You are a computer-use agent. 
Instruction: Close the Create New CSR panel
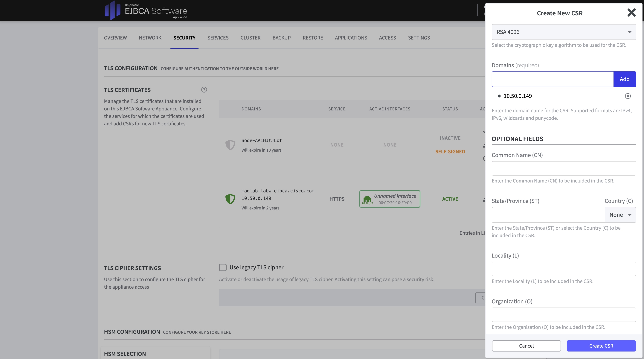pyautogui.click(x=631, y=13)
